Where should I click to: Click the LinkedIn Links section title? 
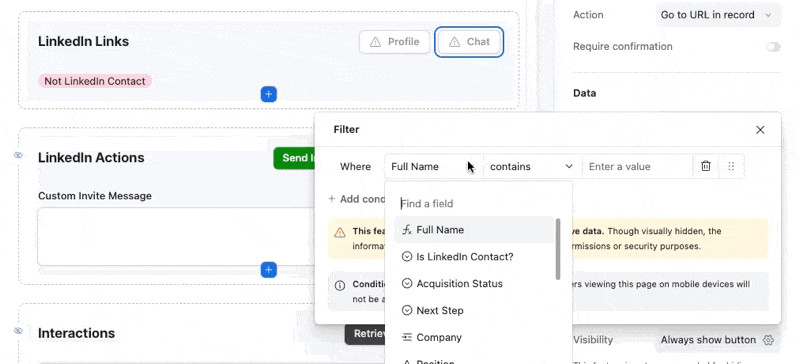coord(84,41)
